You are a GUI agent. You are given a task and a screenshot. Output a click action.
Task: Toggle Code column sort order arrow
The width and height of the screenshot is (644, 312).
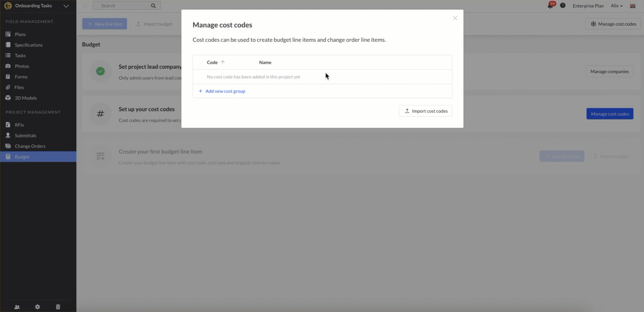pyautogui.click(x=223, y=62)
